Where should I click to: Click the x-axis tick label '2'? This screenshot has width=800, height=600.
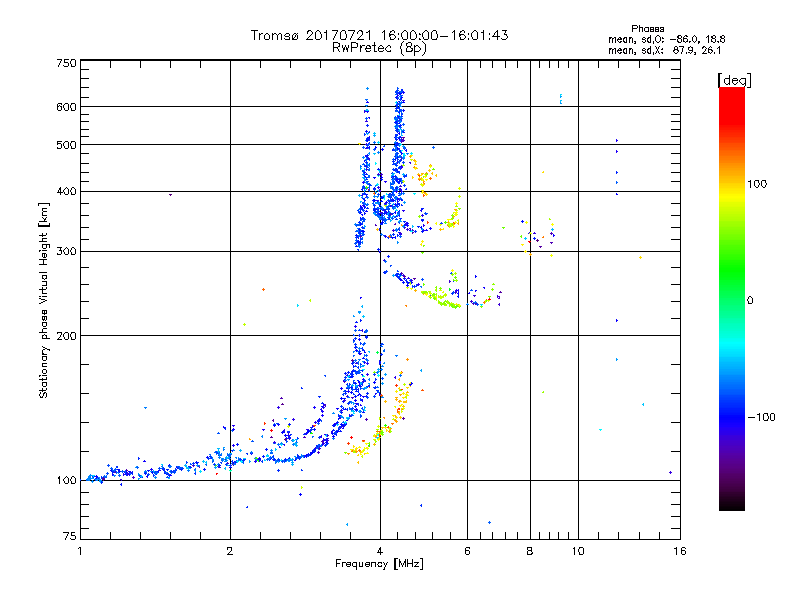[230, 551]
